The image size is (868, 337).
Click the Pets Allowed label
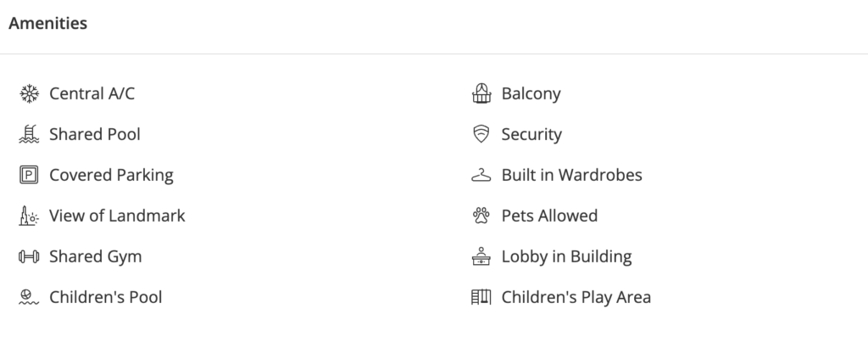coord(549,216)
